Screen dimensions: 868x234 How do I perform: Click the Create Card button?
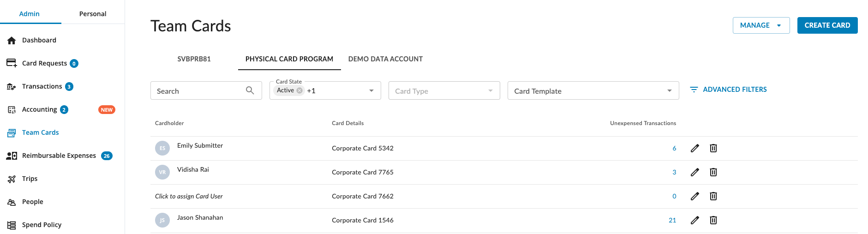pyautogui.click(x=827, y=25)
